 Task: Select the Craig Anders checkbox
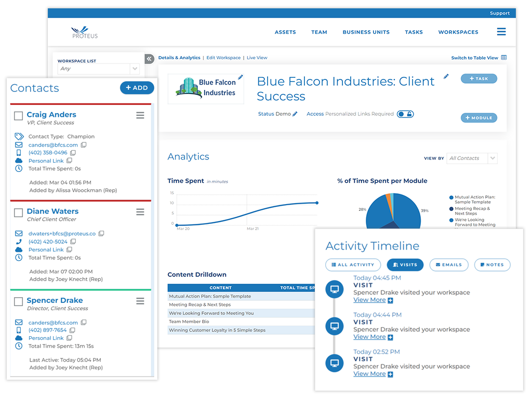tap(18, 116)
